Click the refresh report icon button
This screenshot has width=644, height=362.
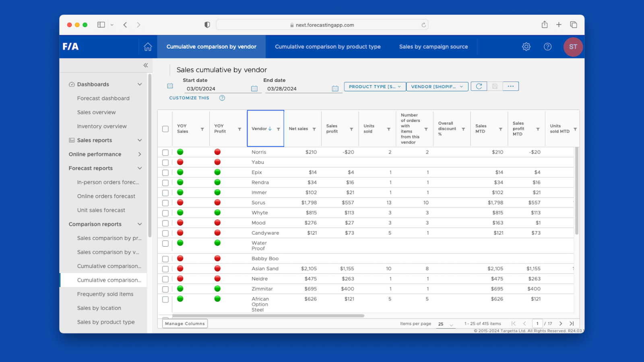pyautogui.click(x=479, y=86)
